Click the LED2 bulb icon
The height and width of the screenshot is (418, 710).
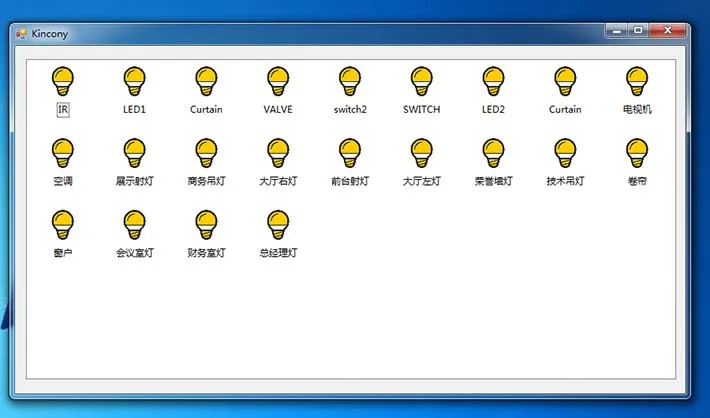click(x=493, y=81)
